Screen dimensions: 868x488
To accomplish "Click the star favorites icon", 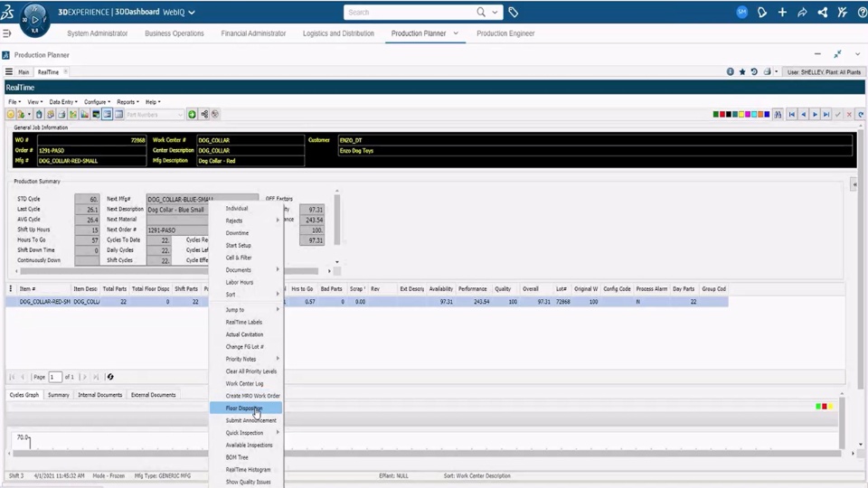I will click(x=742, y=72).
